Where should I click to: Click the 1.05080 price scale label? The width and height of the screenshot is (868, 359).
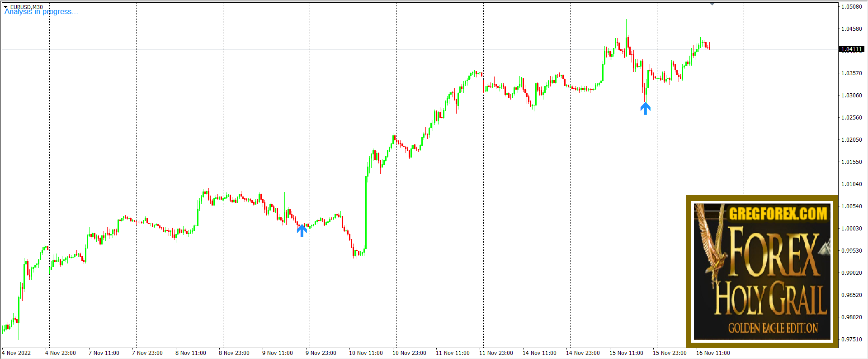tap(851, 7)
